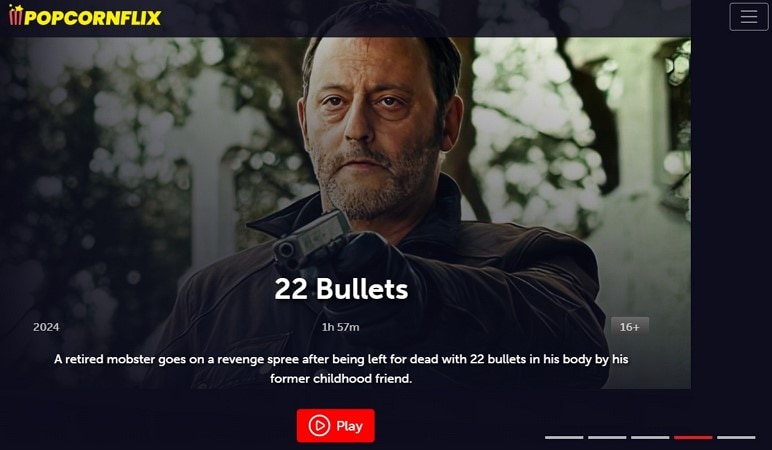Jump to the second carousel slide indicator
The width and height of the screenshot is (772, 450).
click(607, 437)
